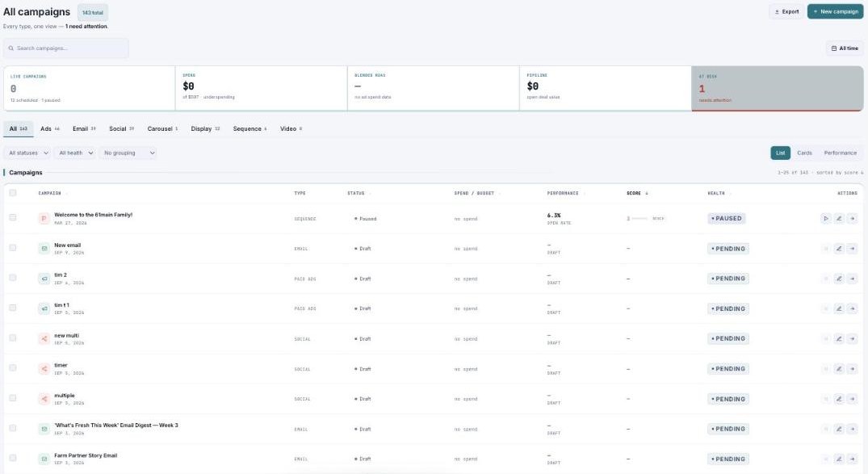
Task: Switch to the Carousel tab
Action: point(162,128)
